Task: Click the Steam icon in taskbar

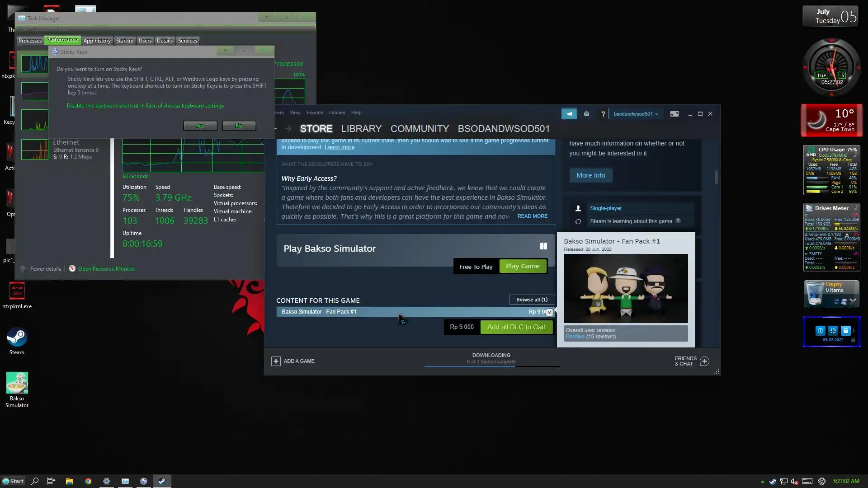Action: [162, 481]
